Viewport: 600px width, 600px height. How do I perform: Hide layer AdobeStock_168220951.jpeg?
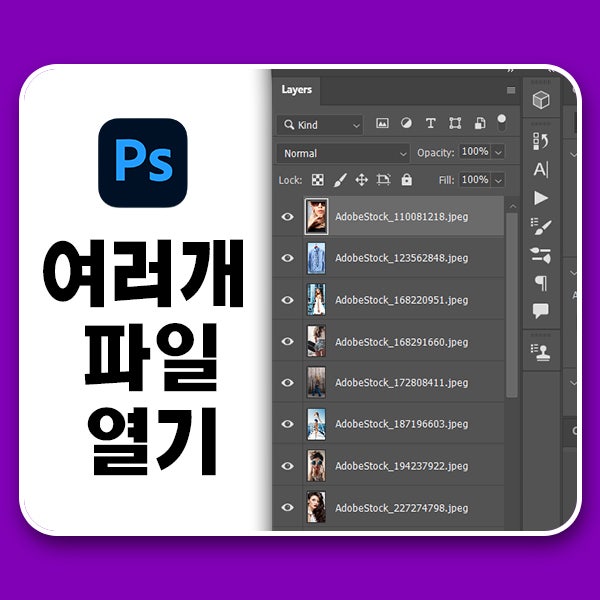pyautogui.click(x=287, y=300)
